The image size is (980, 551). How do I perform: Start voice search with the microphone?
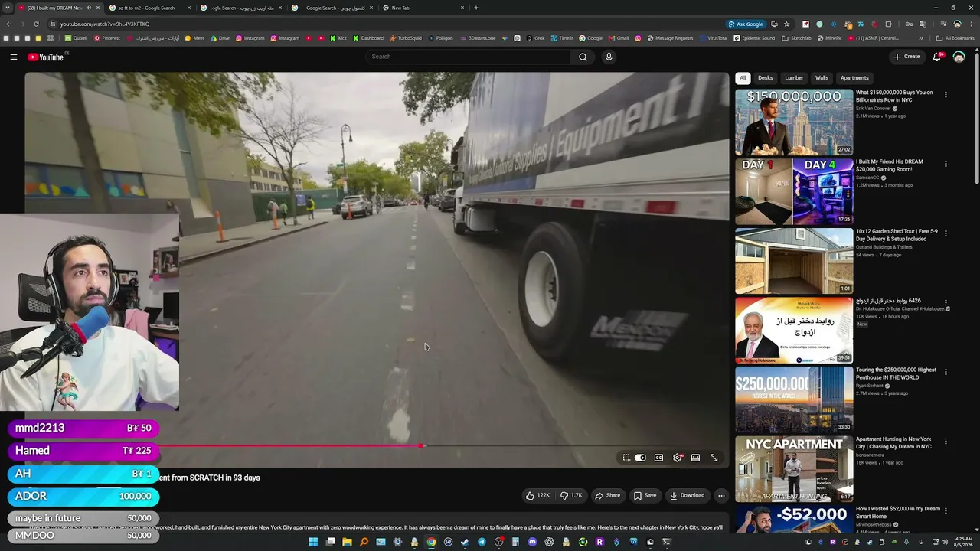pos(609,57)
